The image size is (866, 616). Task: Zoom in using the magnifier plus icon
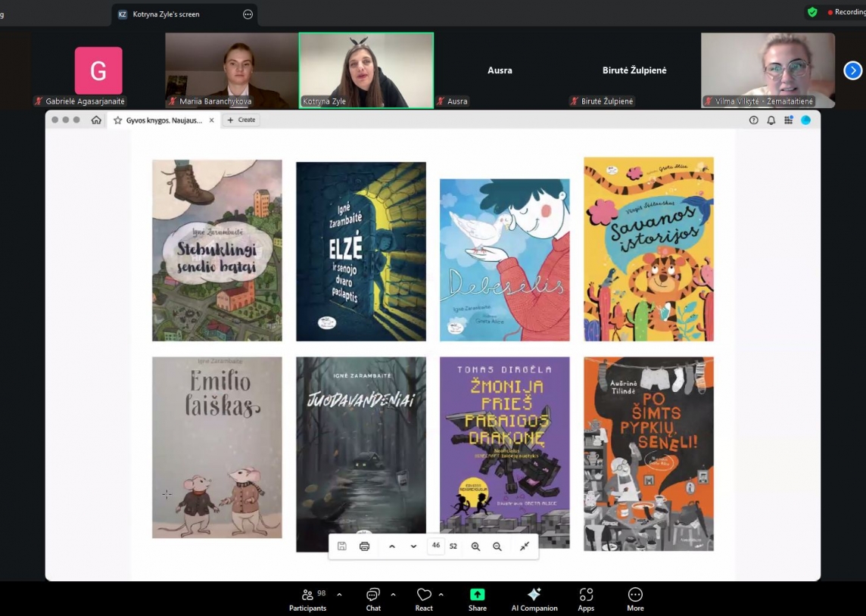pos(475,546)
